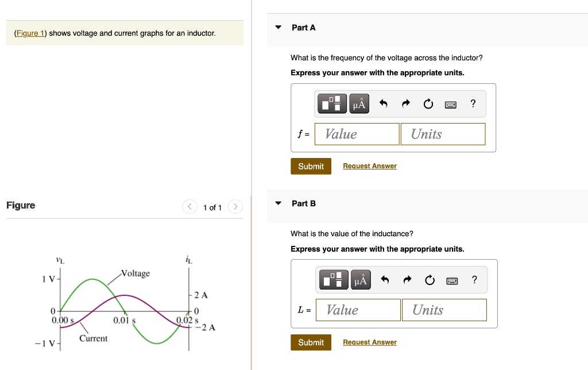Submit the Part A answer
This screenshot has width=588, height=370.
pyautogui.click(x=311, y=166)
